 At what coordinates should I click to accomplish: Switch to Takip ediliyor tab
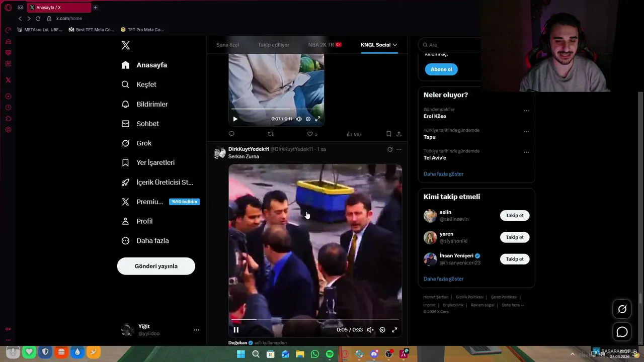click(274, 45)
